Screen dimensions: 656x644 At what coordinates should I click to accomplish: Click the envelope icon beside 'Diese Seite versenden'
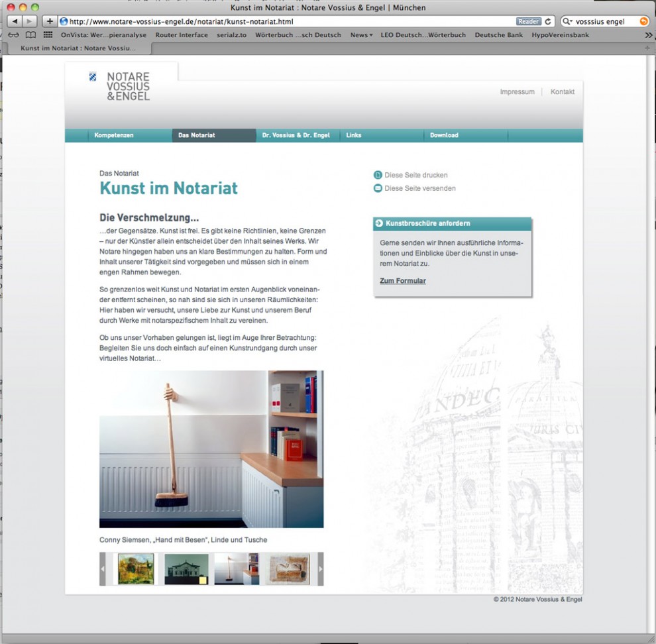click(378, 189)
